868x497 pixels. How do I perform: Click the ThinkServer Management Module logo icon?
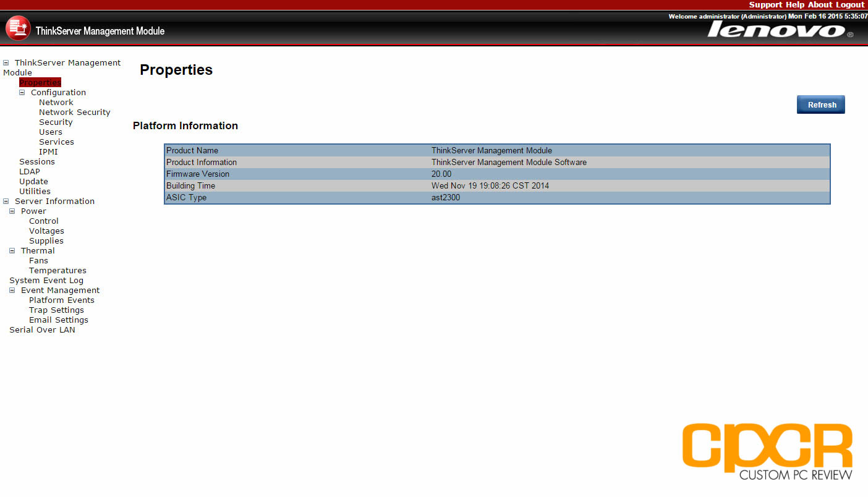click(x=17, y=28)
